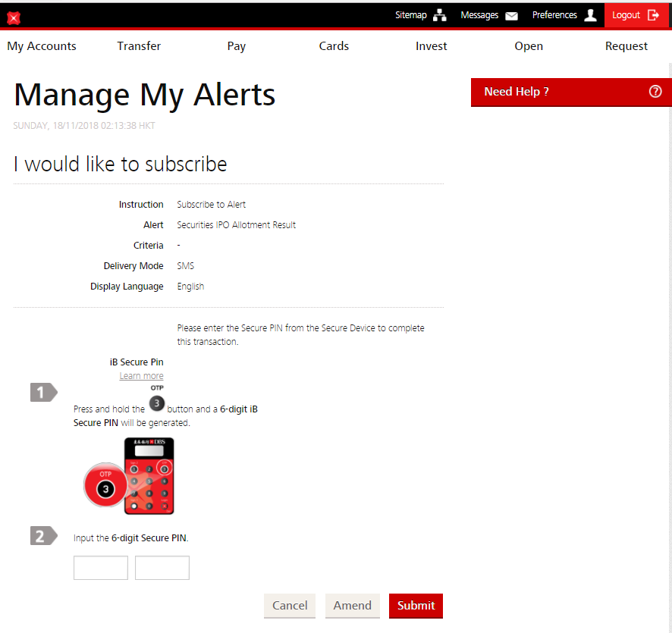The width and height of the screenshot is (672, 633).
Task: Click the DBS logo icon
Action: coord(13,17)
